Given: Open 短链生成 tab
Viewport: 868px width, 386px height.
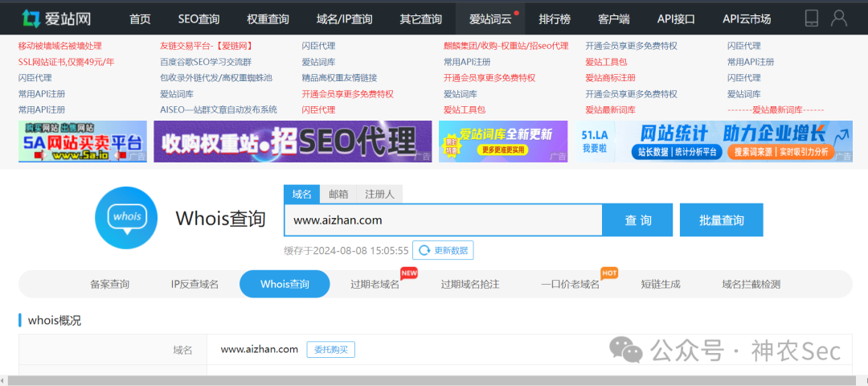Looking at the screenshot, I should pyautogui.click(x=661, y=285).
